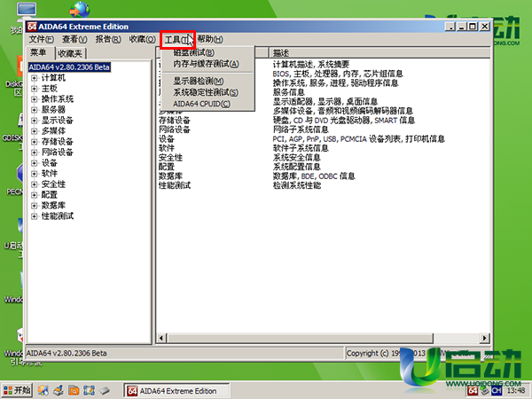The height and width of the screenshot is (399, 532).
Task: Open the 查看(V) menu
Action: pyautogui.click(x=74, y=39)
